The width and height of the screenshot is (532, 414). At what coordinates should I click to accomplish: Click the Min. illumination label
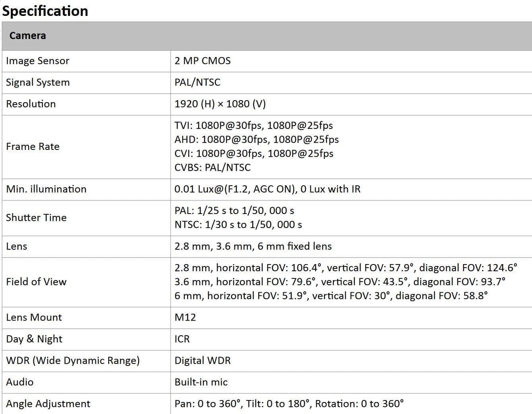tap(46, 189)
